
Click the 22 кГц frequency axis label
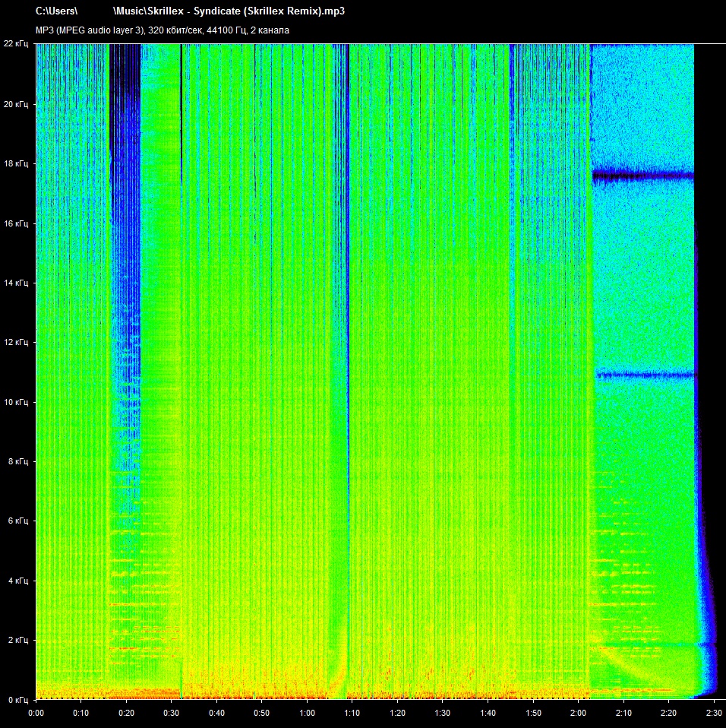(16, 43)
